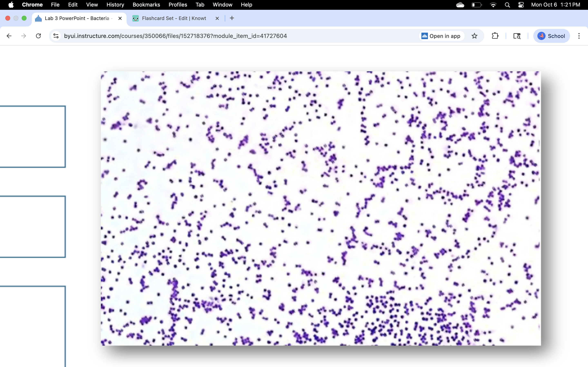Open the Bookmarks menu
This screenshot has height=367, width=588.
(x=146, y=5)
